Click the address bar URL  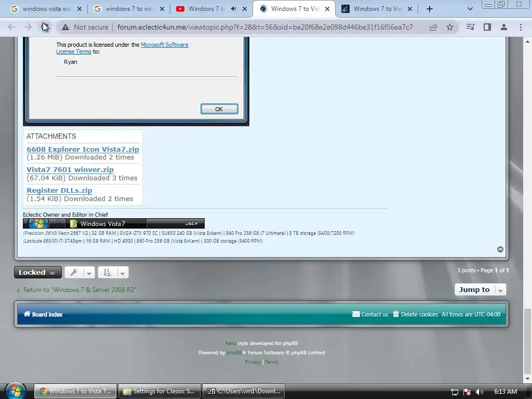(x=264, y=27)
